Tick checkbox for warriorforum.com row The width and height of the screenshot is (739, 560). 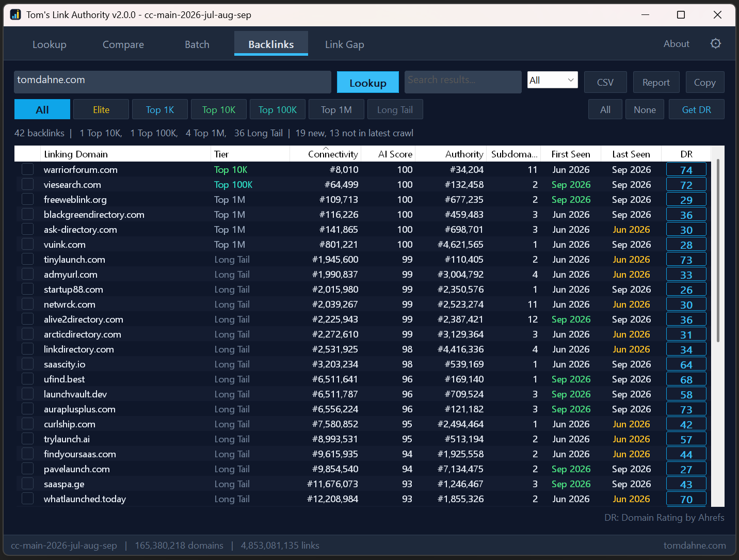[28, 169]
